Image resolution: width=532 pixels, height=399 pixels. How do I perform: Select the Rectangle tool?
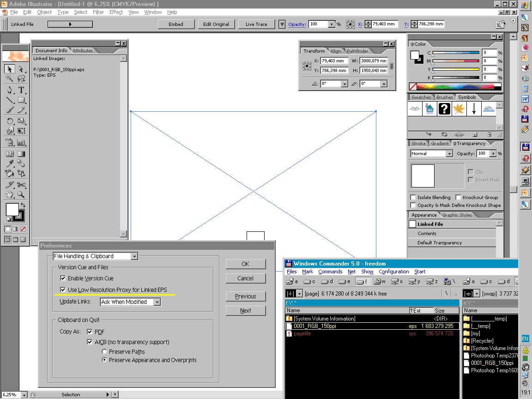pyautogui.click(x=21, y=100)
